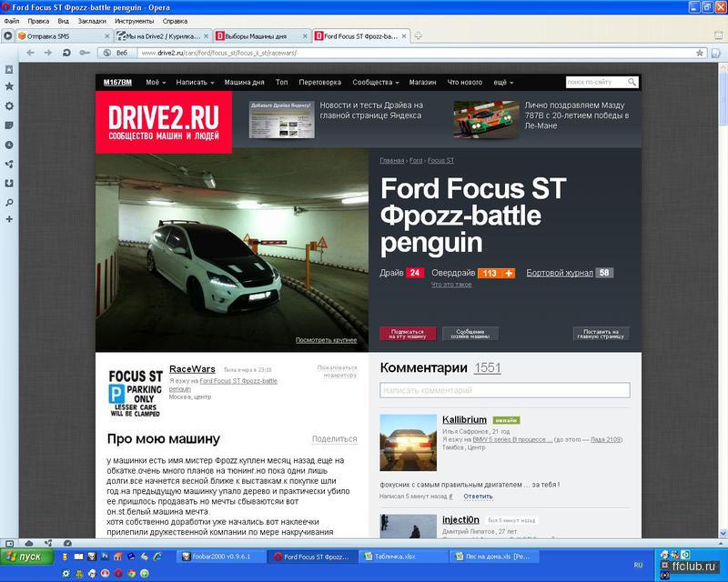This screenshot has width=728, height=582.
Task: Open the Opera widgets gear panel
Action: tap(9, 105)
